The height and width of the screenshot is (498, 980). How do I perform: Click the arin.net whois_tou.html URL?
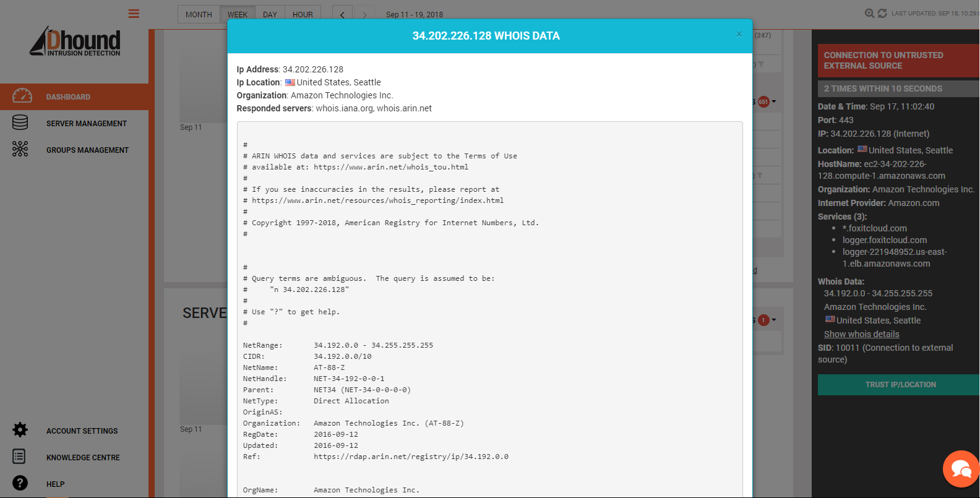391,167
